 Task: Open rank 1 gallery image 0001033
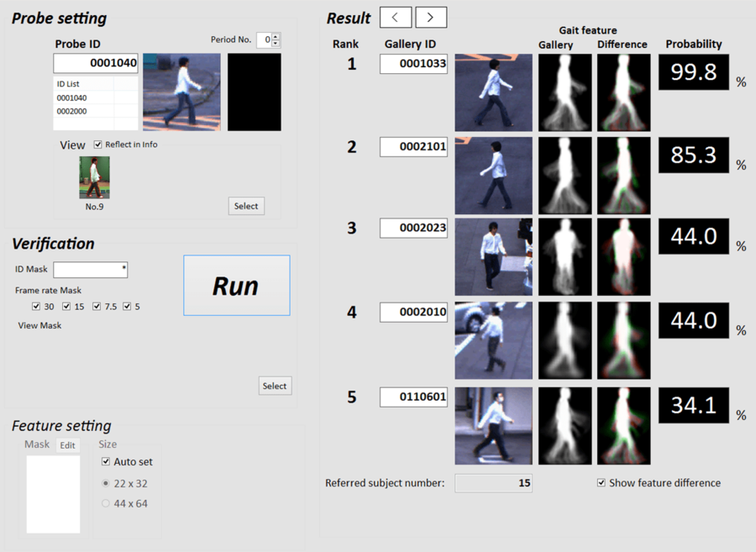(493, 92)
